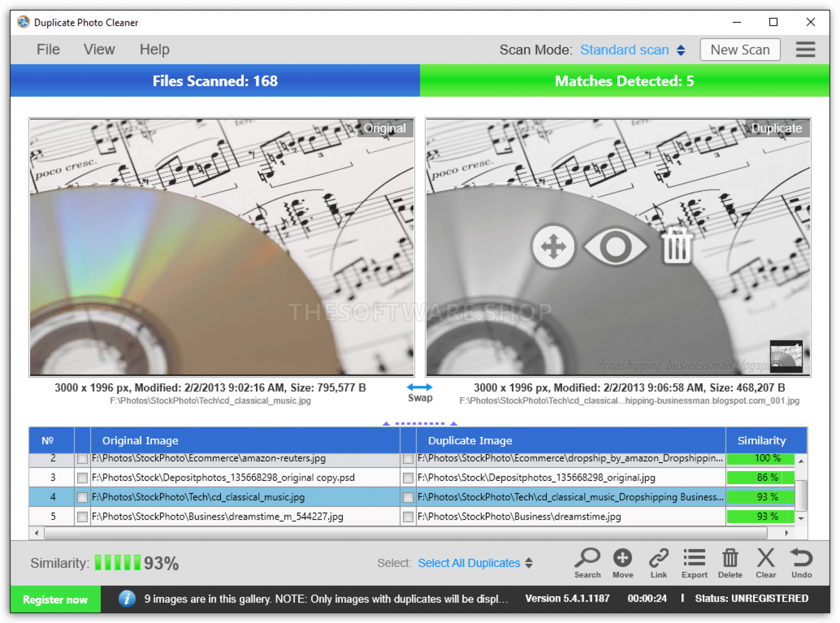The width and height of the screenshot is (840, 623).
Task: Open the hamburger menu icon
Action: (x=806, y=49)
